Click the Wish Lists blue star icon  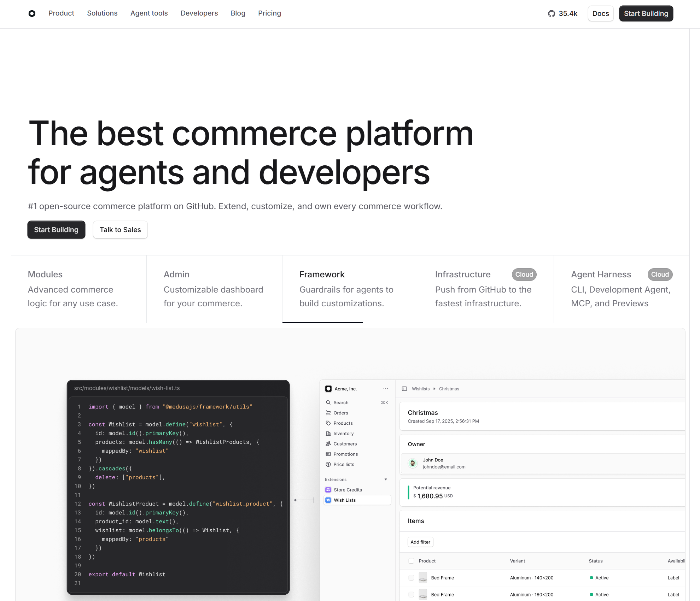pos(328,500)
